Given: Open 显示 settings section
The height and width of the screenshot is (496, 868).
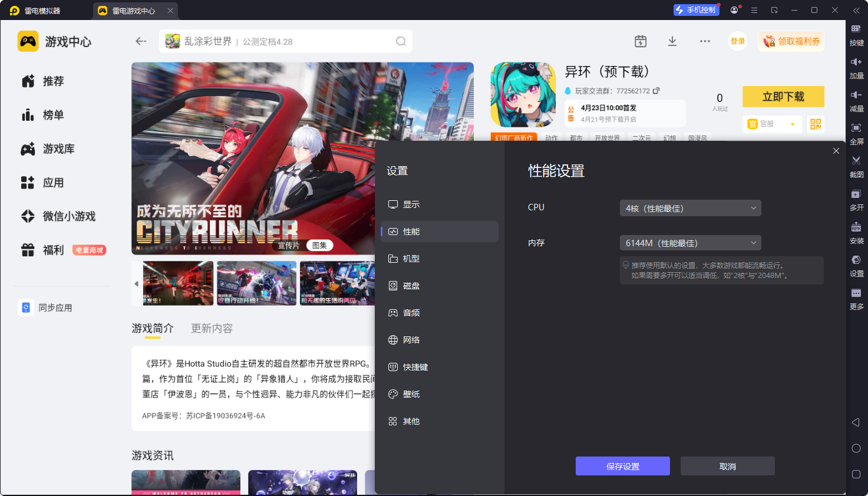Looking at the screenshot, I should click(440, 204).
